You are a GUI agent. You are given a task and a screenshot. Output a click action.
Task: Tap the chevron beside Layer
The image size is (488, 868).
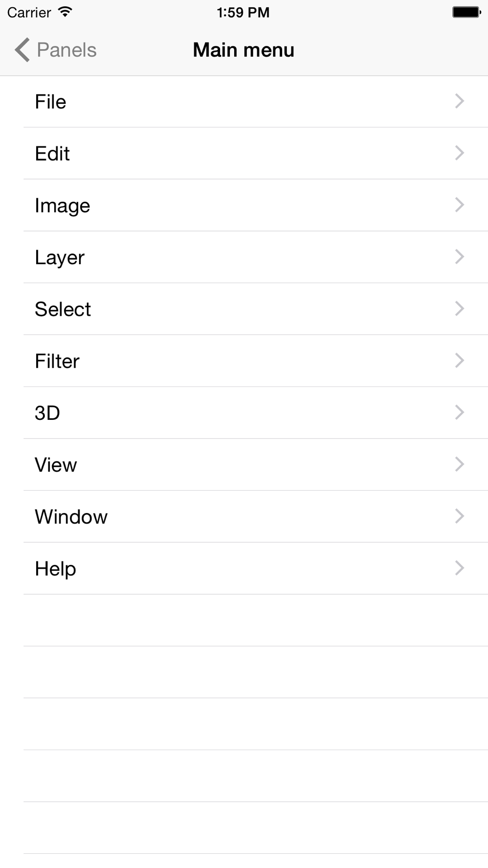(x=459, y=256)
